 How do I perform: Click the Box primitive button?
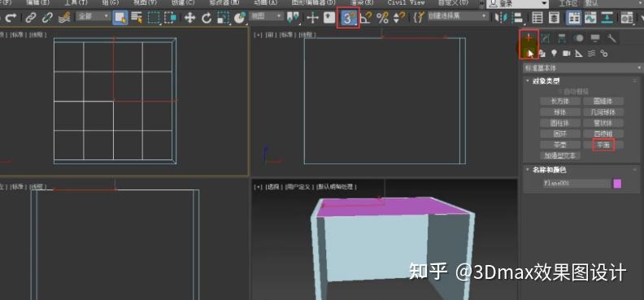click(560, 101)
